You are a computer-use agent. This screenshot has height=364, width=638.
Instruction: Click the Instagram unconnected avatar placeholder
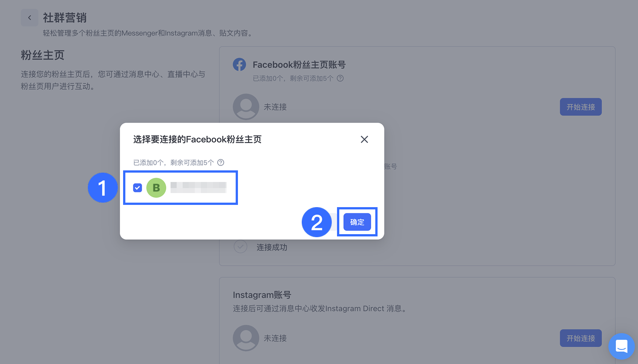(x=246, y=338)
